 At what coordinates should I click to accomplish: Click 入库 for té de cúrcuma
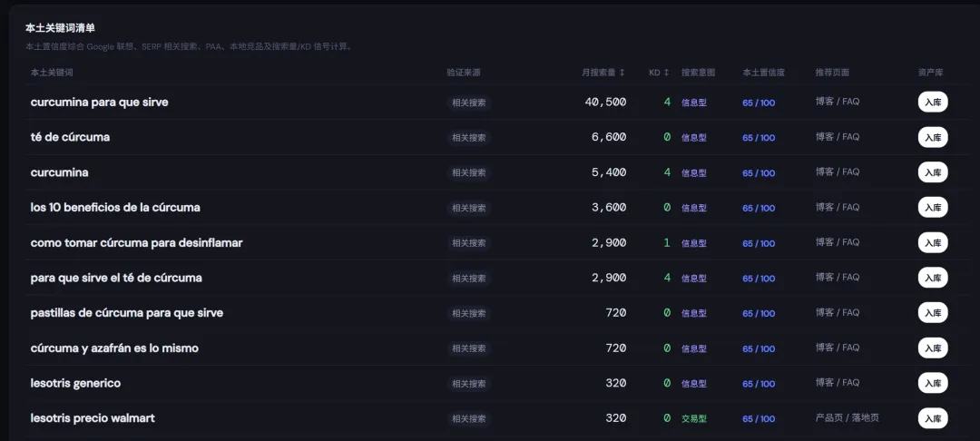coord(933,137)
